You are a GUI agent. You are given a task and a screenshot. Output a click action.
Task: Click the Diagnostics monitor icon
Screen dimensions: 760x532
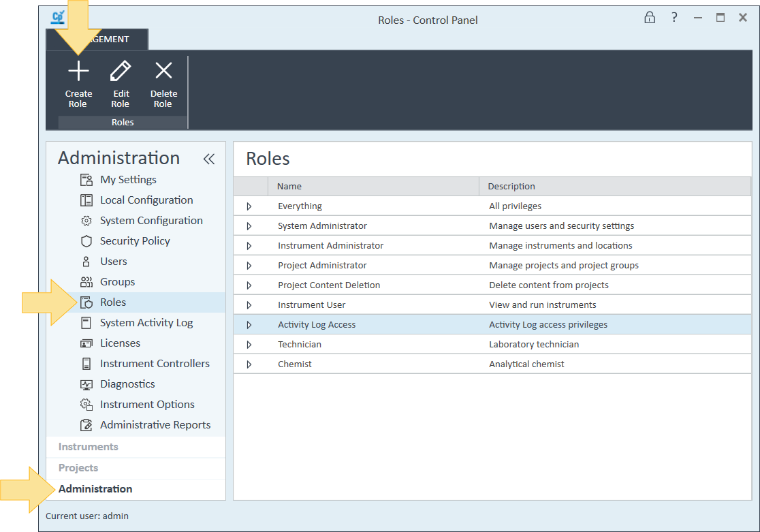tap(86, 384)
